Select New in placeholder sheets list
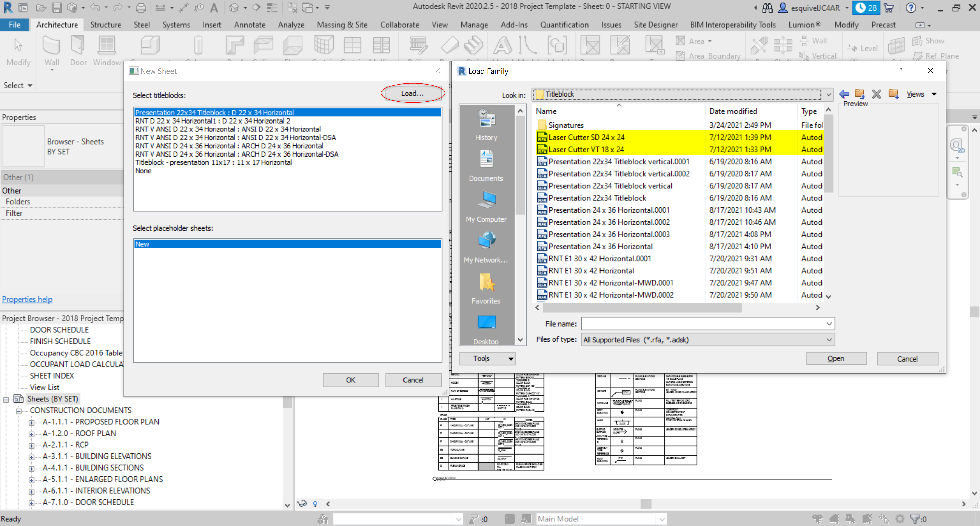Viewport: 980px width, 526px height. [x=288, y=244]
